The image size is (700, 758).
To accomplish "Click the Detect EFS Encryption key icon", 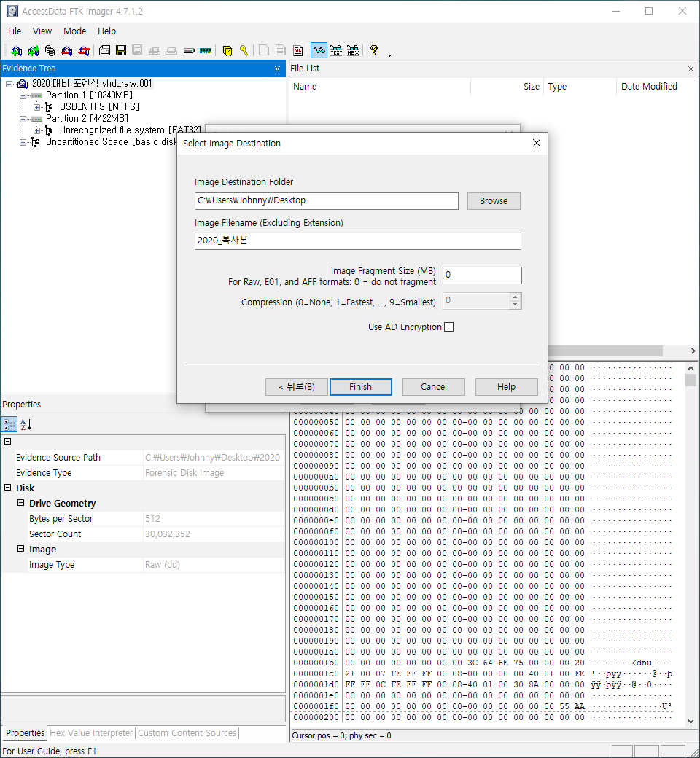I will pos(244,51).
